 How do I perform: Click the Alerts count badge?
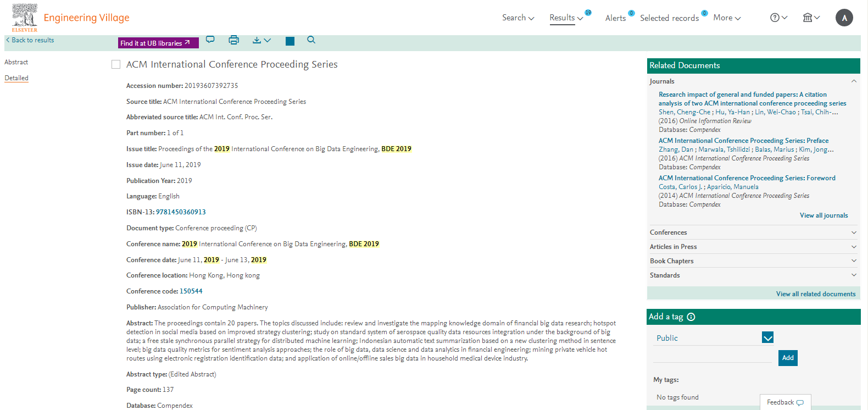tap(631, 13)
